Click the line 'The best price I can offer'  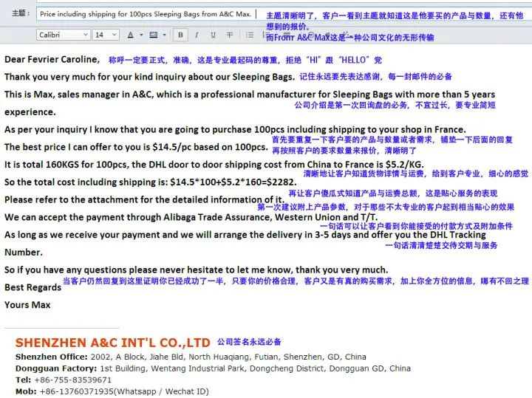click(x=136, y=147)
